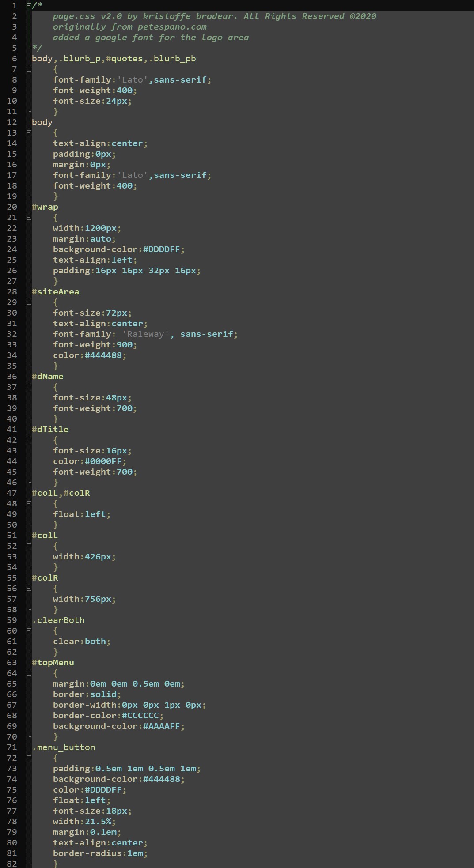
Task: Click line number 82 in the gutter
Action: pos(12,864)
